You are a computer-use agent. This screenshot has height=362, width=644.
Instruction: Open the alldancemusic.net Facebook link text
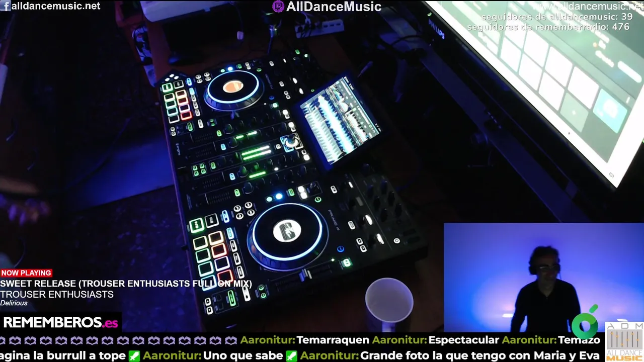[x=55, y=6]
